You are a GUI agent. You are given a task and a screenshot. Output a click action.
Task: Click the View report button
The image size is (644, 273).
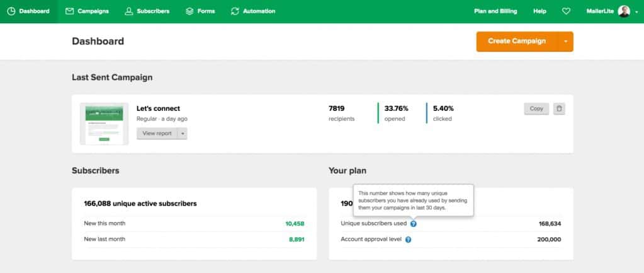157,133
